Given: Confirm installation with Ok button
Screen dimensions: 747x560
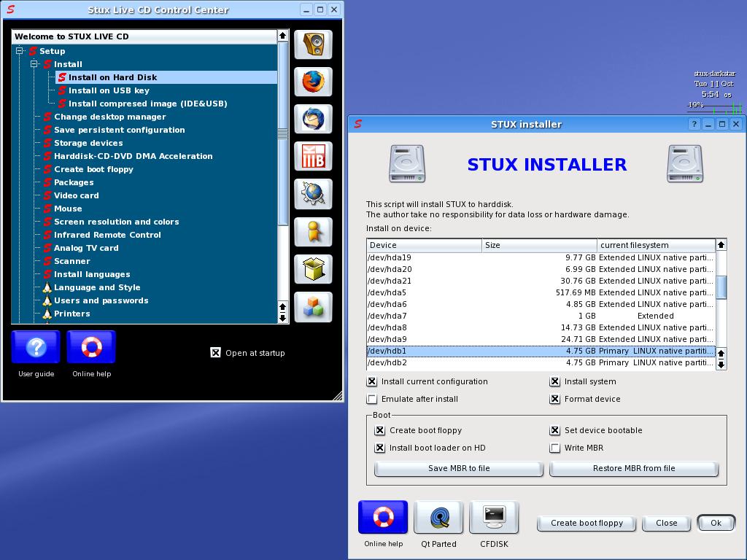Looking at the screenshot, I should (716, 523).
